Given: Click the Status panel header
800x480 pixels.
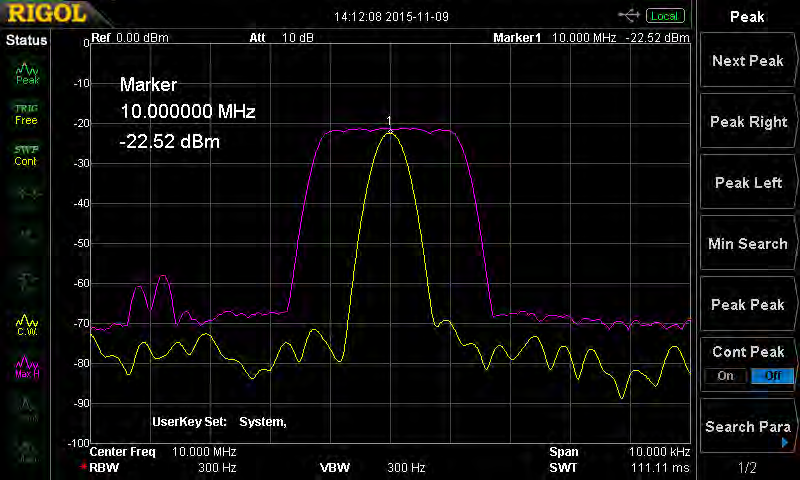Looking at the screenshot, I should tap(26, 40).
